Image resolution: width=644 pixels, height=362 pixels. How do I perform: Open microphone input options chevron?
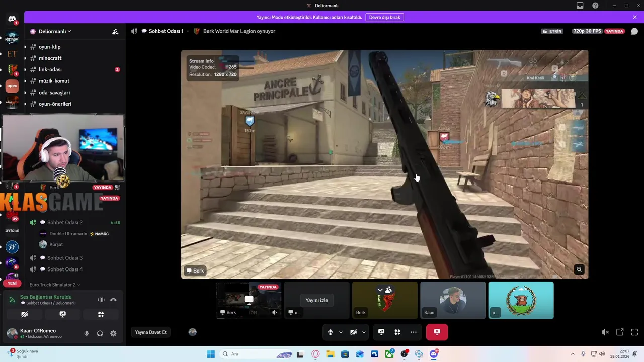(341, 332)
